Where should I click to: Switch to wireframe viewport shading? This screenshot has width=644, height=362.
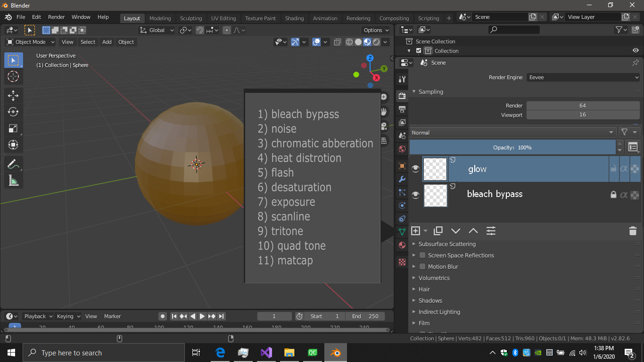click(x=349, y=42)
